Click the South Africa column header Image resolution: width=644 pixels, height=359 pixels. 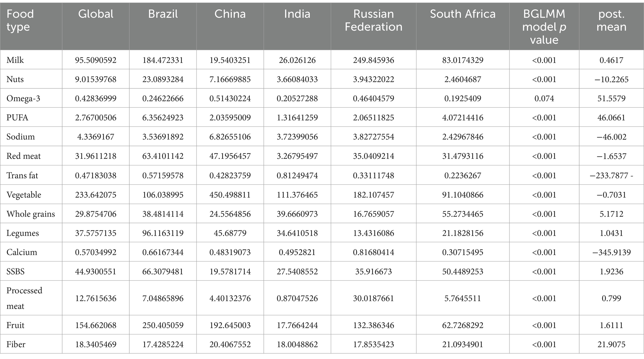(463, 14)
